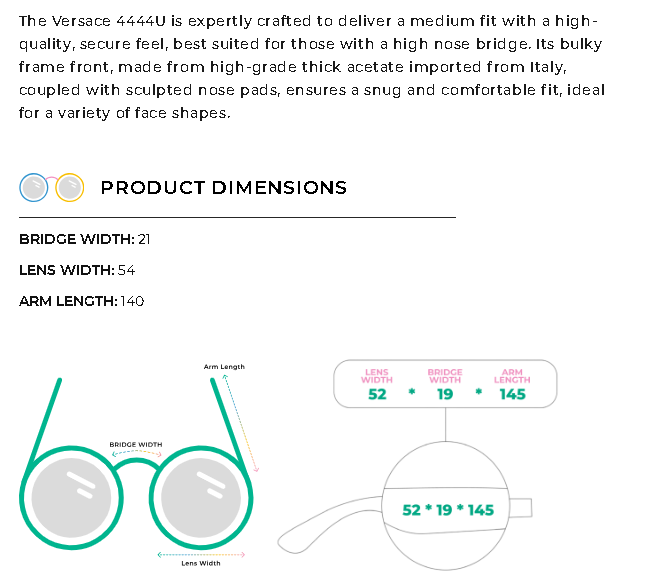Click the ARM LENGTH: 140 specification line
The image size is (664, 580).
[x=82, y=301]
